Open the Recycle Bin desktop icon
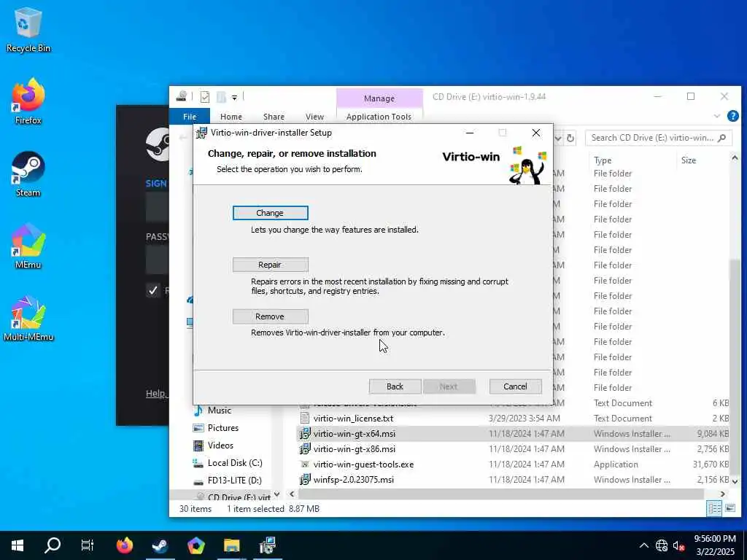Viewport: 747px width, 560px height. coord(28,31)
